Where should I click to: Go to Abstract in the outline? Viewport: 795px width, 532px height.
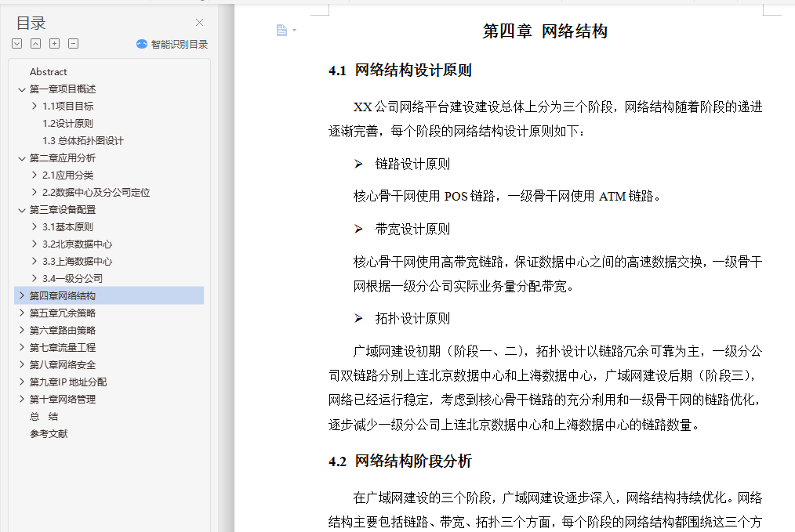(48, 72)
